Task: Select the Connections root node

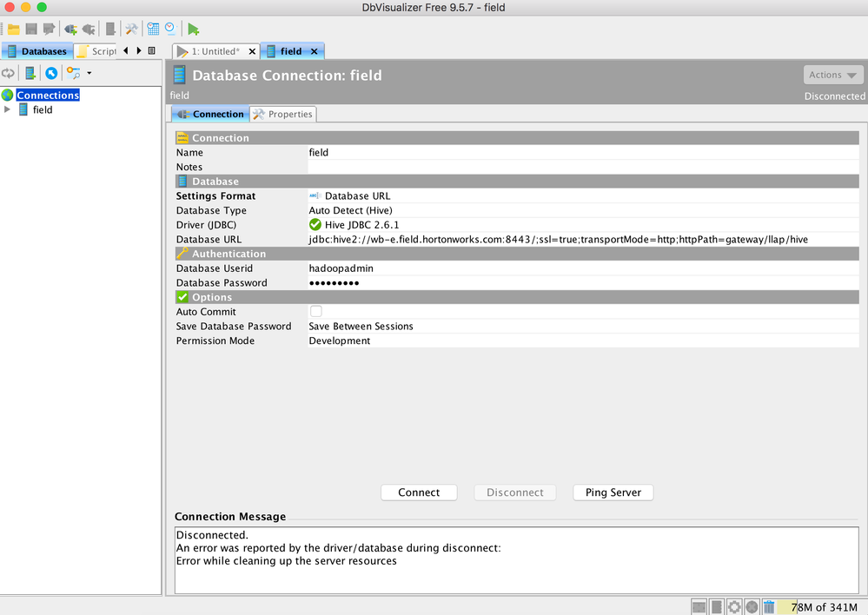Action: pos(48,96)
